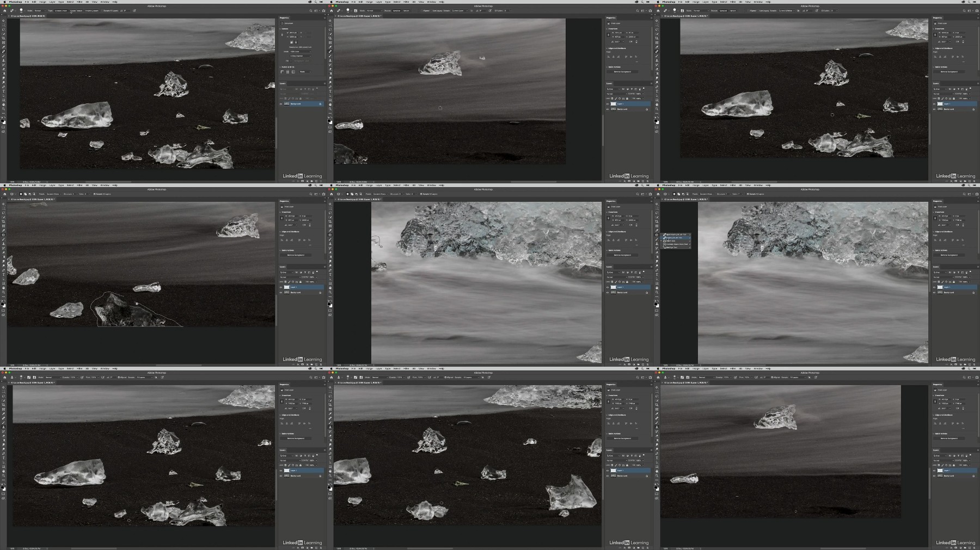Hide Background layer in frame with open tool flyout
This screenshot has height=550, width=980.
tap(934, 293)
